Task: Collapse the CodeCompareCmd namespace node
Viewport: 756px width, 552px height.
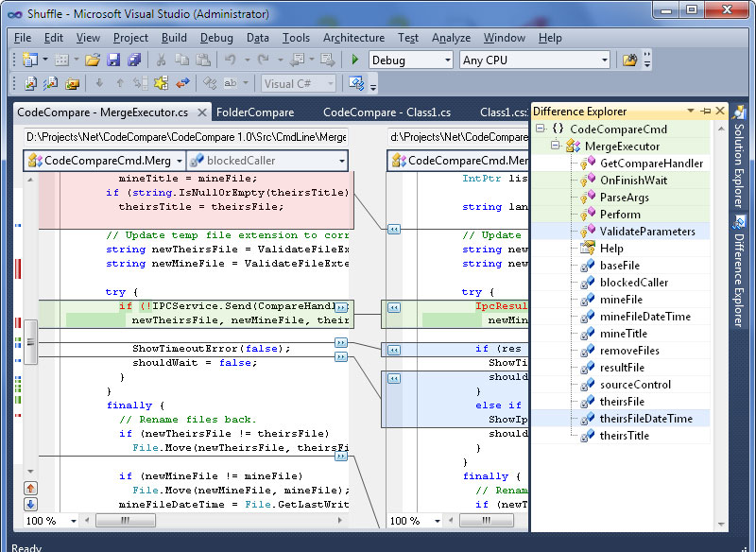Action: pos(541,129)
